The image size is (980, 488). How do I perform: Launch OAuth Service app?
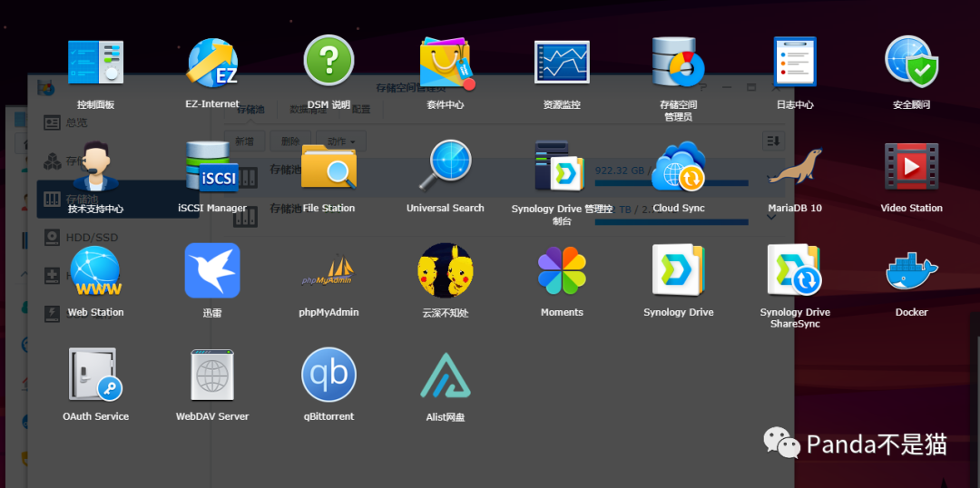[95, 375]
